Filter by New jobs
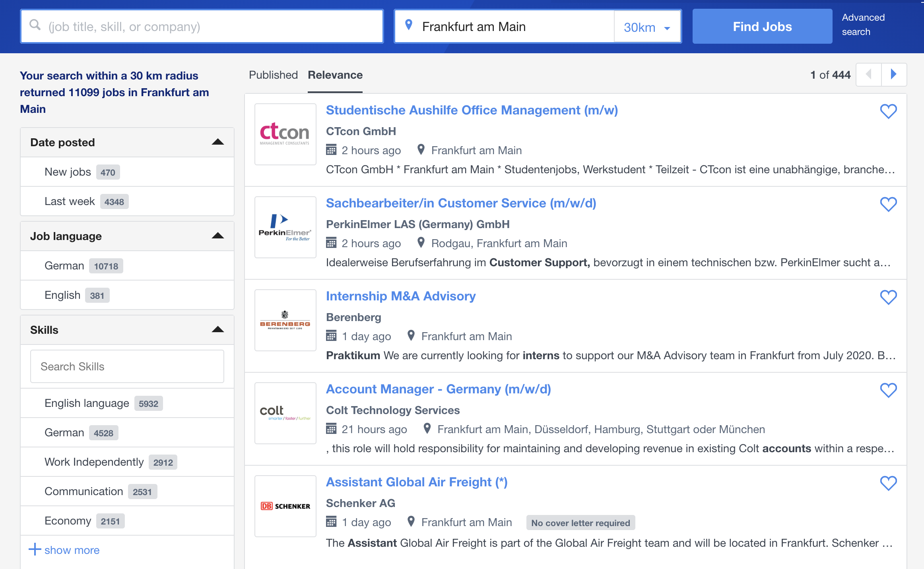Image resolution: width=924 pixels, height=569 pixels. click(127, 172)
